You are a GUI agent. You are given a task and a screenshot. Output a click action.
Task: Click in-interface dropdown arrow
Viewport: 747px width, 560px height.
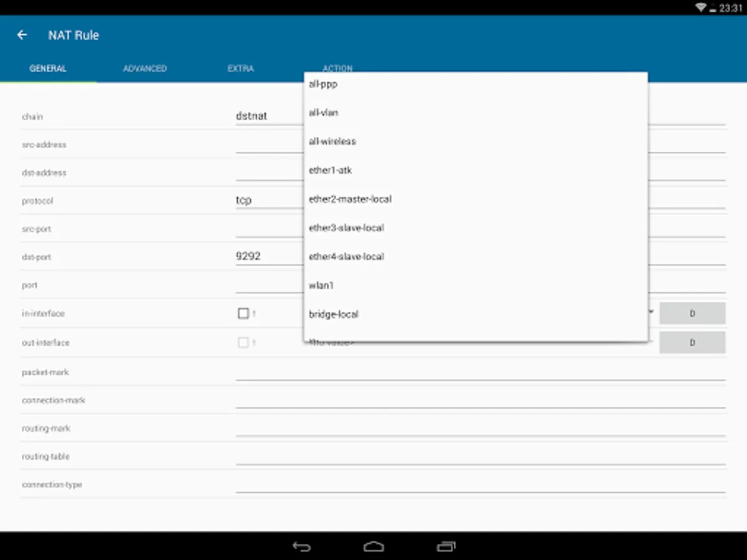(651, 312)
